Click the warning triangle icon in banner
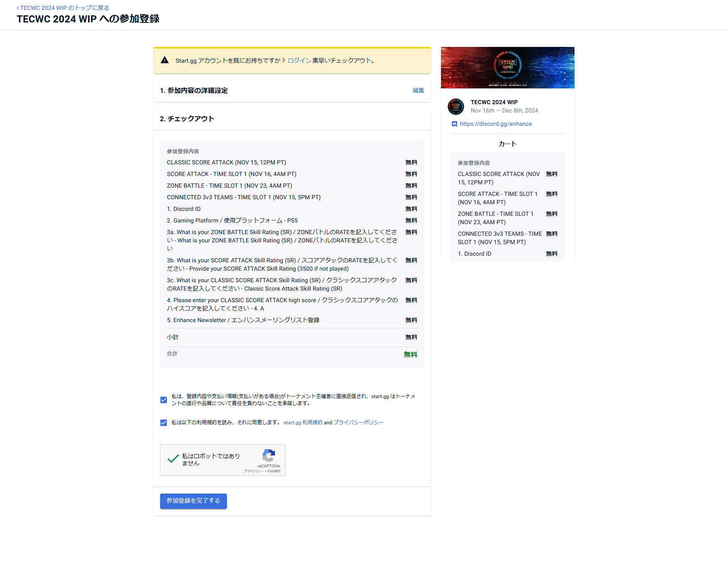Viewport: 728px width, 572px height. 165,60
